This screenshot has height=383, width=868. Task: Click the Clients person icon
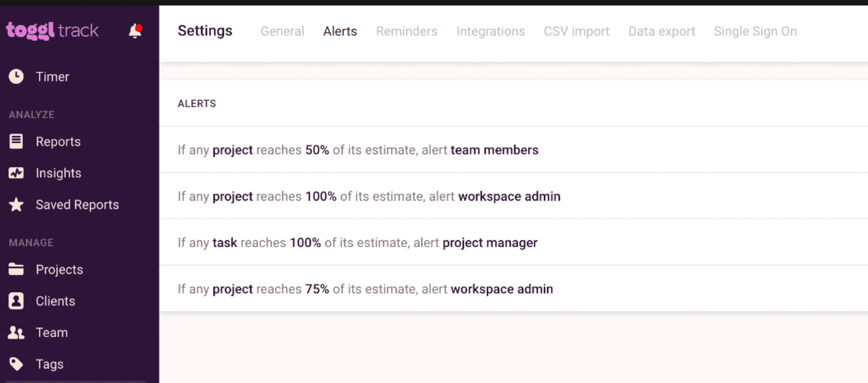(x=16, y=301)
